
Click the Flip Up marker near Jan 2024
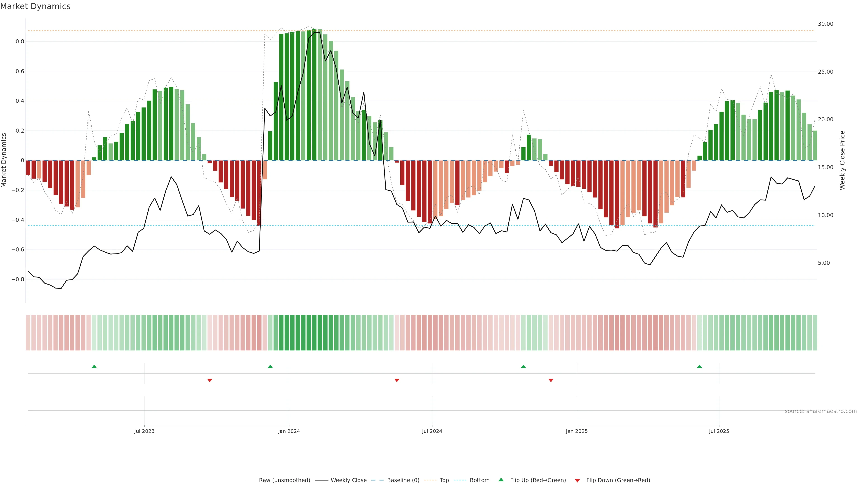270,366
